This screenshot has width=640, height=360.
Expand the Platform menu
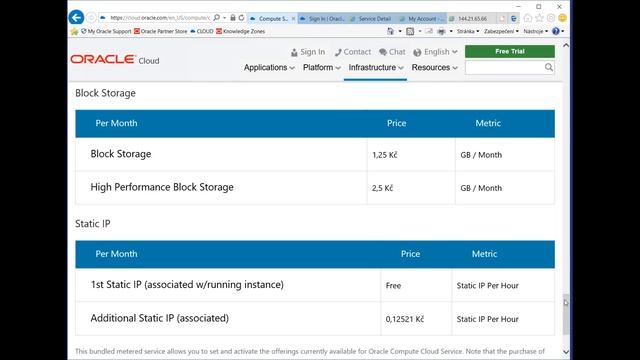(x=322, y=68)
